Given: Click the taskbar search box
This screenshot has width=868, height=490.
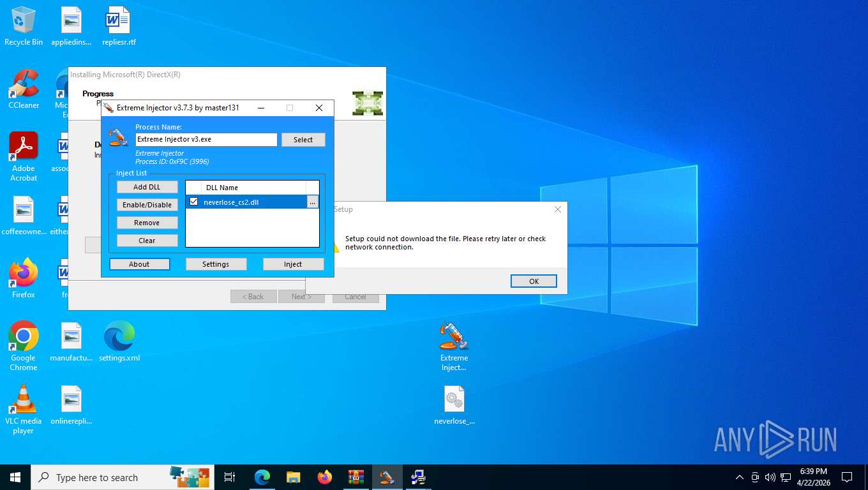Looking at the screenshot, I should pos(121,477).
